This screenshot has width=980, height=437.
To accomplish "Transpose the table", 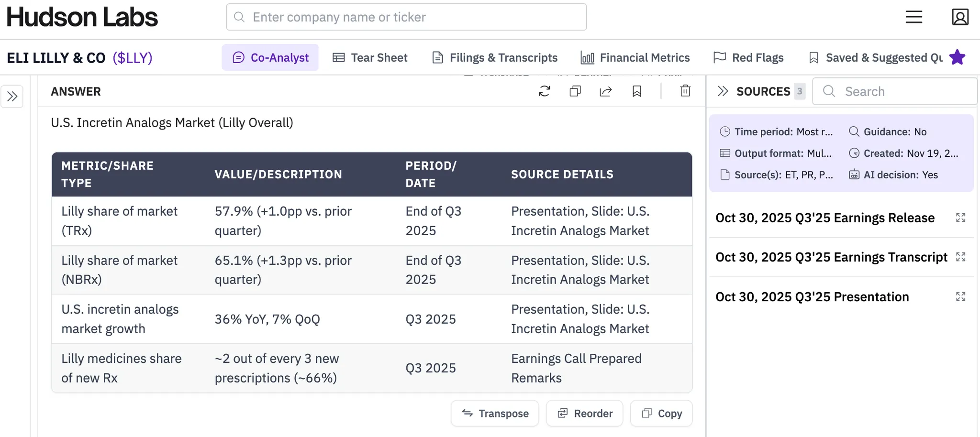I will pyautogui.click(x=495, y=414).
